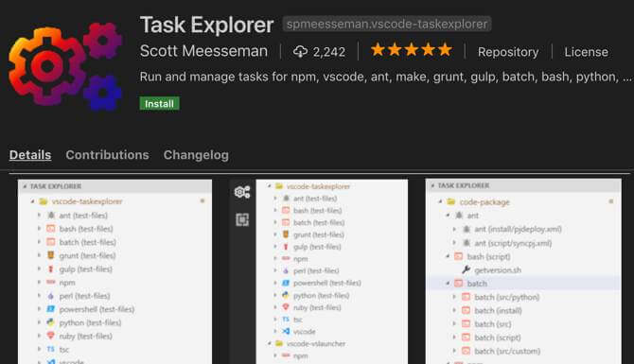This screenshot has width=634, height=364.
Task: Collapse the code-package folder
Action: point(440,201)
